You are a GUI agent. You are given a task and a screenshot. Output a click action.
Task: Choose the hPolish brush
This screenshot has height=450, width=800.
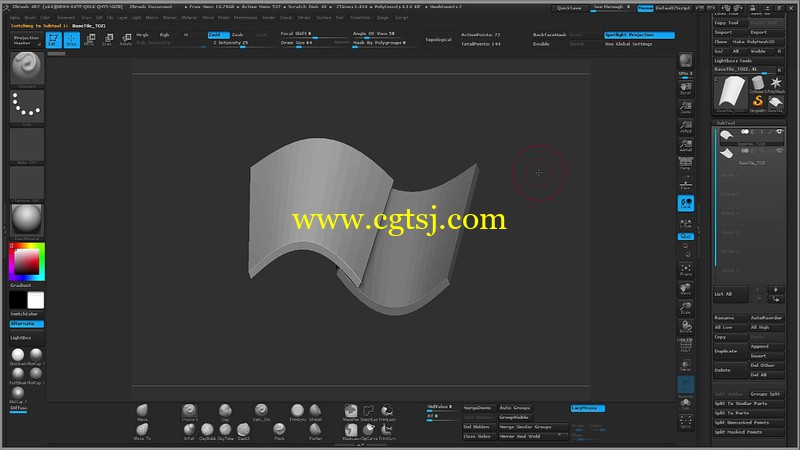(315, 412)
